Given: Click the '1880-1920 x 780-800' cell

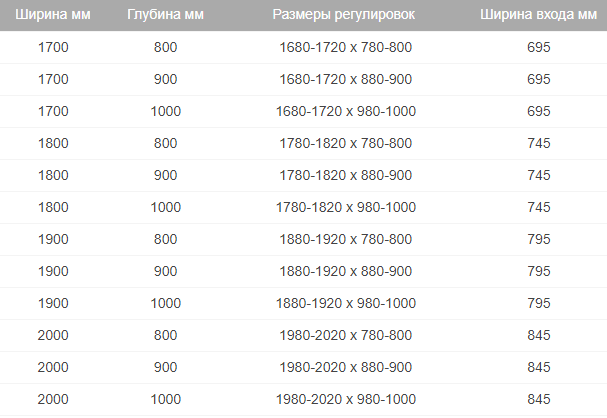Looking at the screenshot, I should click(345, 239).
